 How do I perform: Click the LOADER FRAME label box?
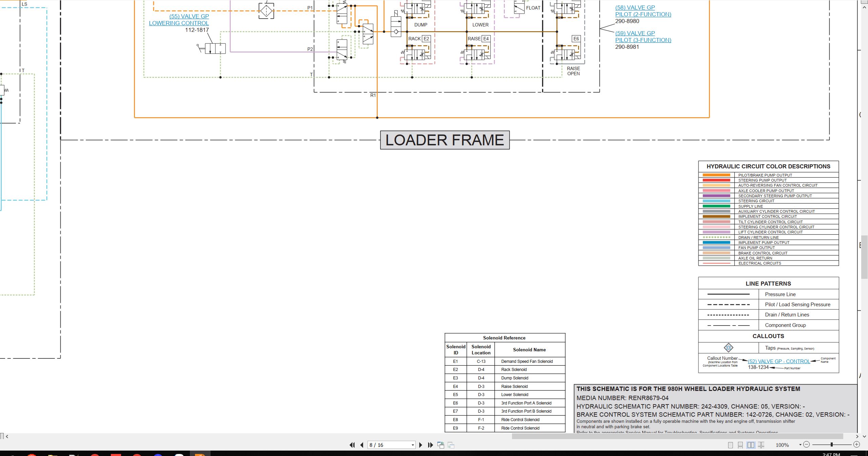445,140
